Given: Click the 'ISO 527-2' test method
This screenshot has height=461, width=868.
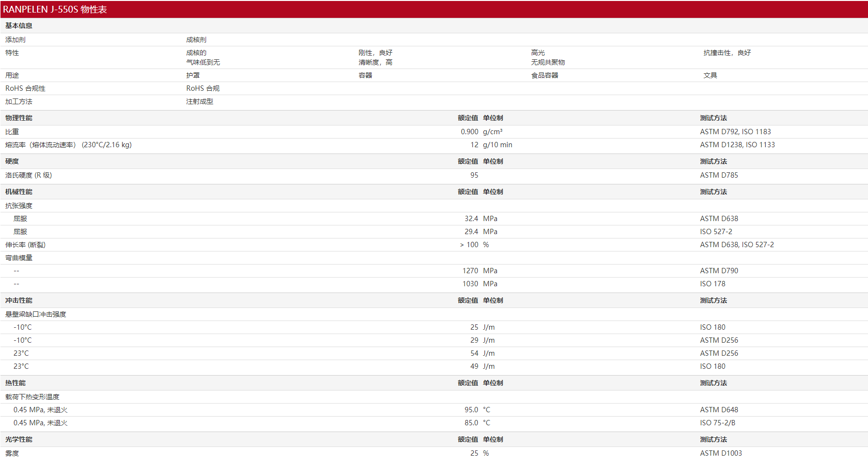Looking at the screenshot, I should pyautogui.click(x=716, y=232).
